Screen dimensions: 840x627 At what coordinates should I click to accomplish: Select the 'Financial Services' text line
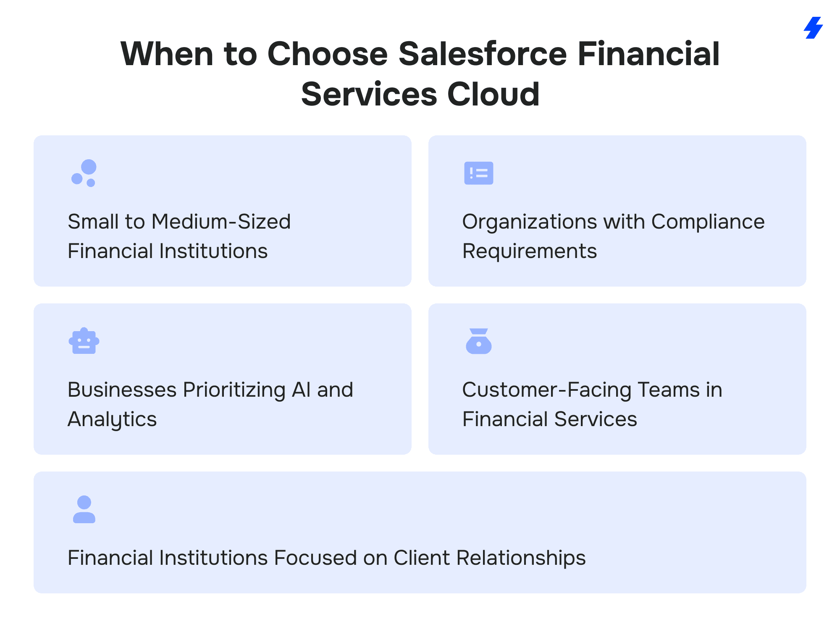(549, 419)
